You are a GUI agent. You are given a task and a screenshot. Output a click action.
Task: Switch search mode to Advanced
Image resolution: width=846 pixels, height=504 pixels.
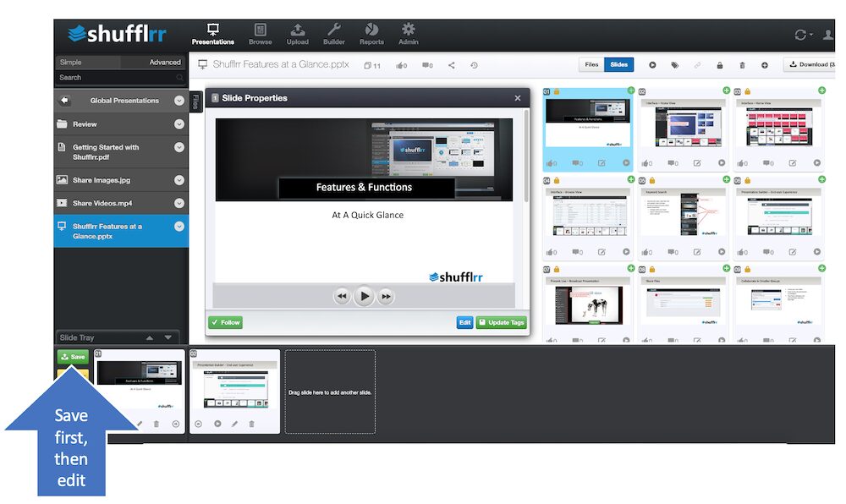coord(165,63)
